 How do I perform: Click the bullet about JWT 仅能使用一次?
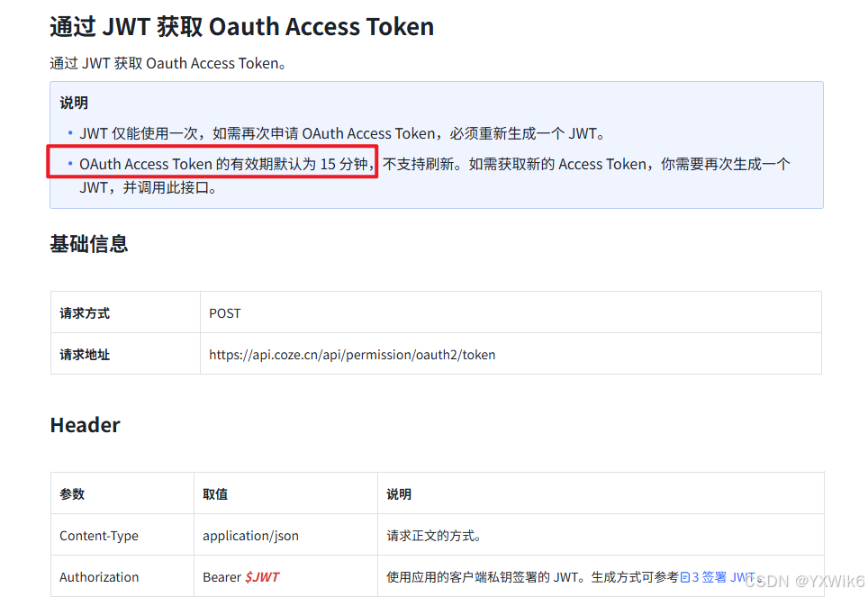tap(343, 133)
